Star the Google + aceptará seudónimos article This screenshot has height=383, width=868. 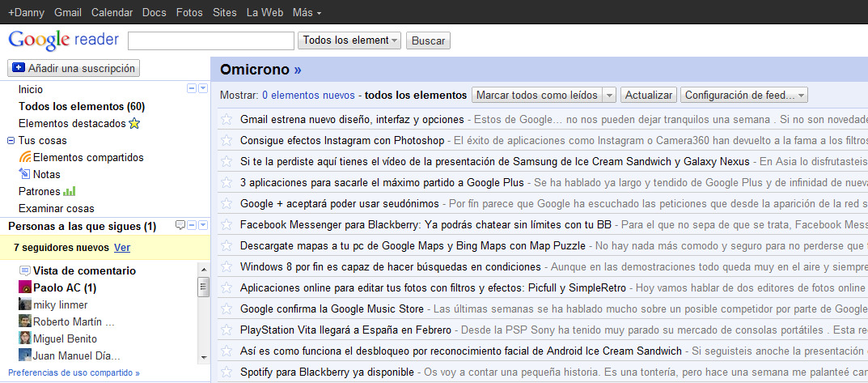pyautogui.click(x=226, y=203)
